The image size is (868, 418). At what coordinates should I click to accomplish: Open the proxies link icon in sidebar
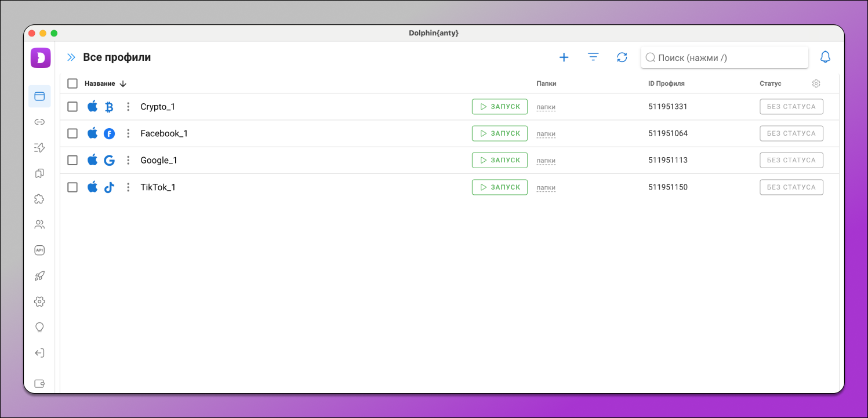(39, 122)
